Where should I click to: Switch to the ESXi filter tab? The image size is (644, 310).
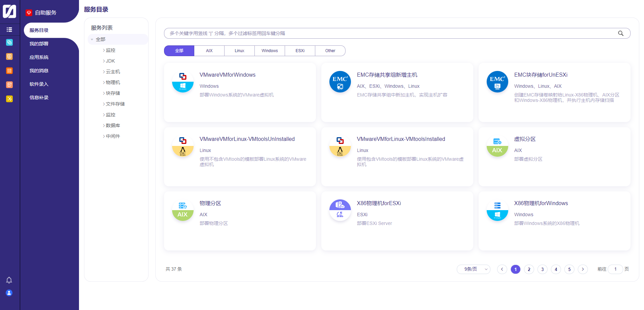300,51
